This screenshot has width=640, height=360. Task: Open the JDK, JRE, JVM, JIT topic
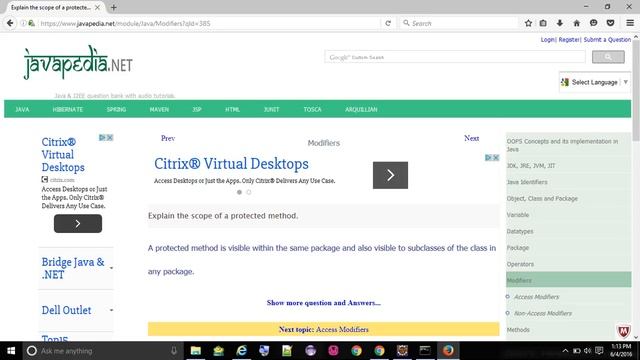click(531, 166)
